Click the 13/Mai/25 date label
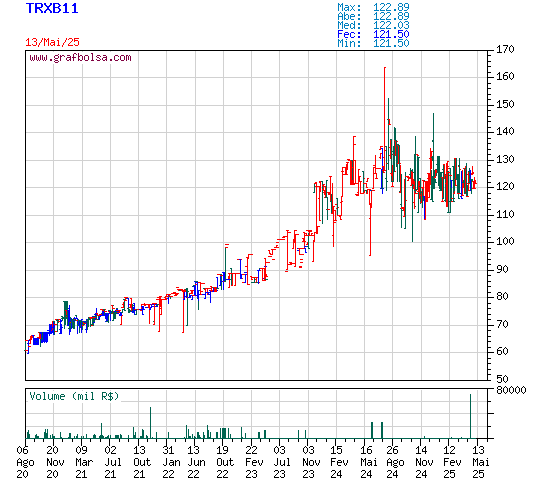Viewport: 545px width, 490px height. coord(52,42)
